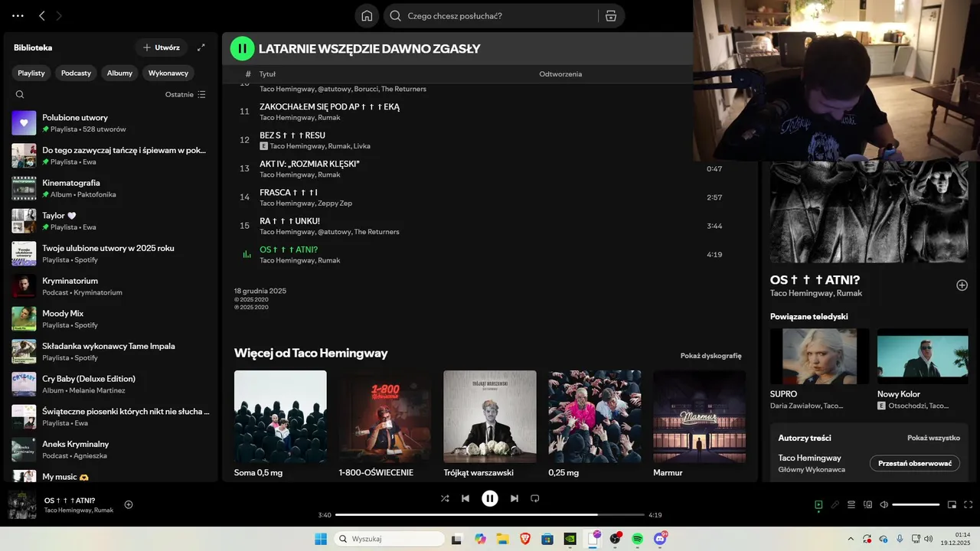980x551 pixels.
Task: Click the library search magnifier icon
Action: click(20, 95)
